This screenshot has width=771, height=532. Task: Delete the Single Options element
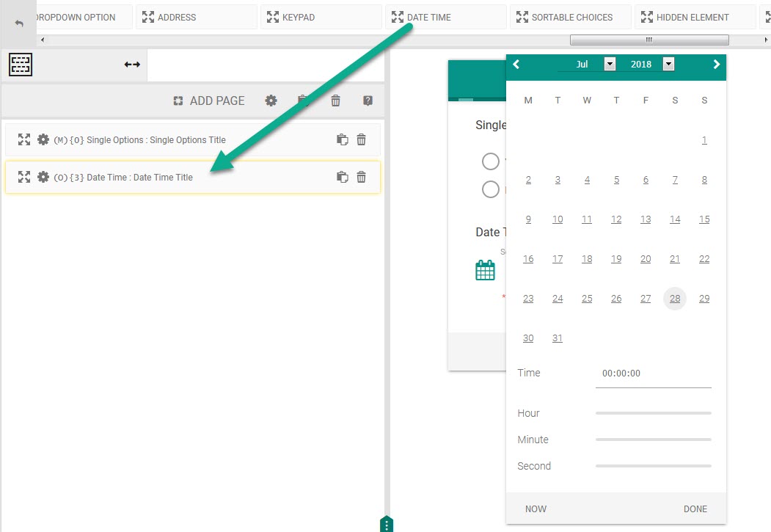click(x=361, y=139)
